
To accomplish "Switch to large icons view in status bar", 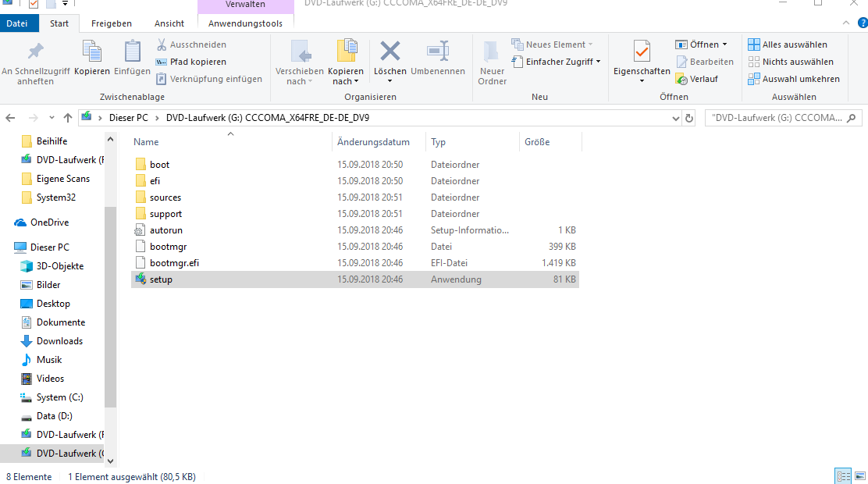I will click(x=859, y=475).
